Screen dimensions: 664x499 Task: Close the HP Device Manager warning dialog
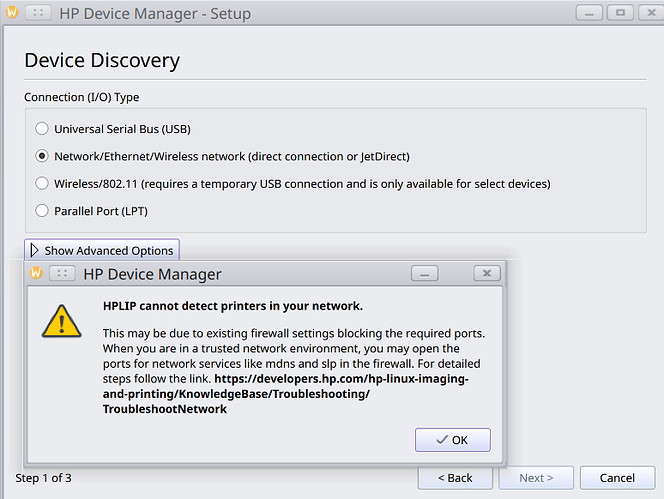click(x=487, y=274)
